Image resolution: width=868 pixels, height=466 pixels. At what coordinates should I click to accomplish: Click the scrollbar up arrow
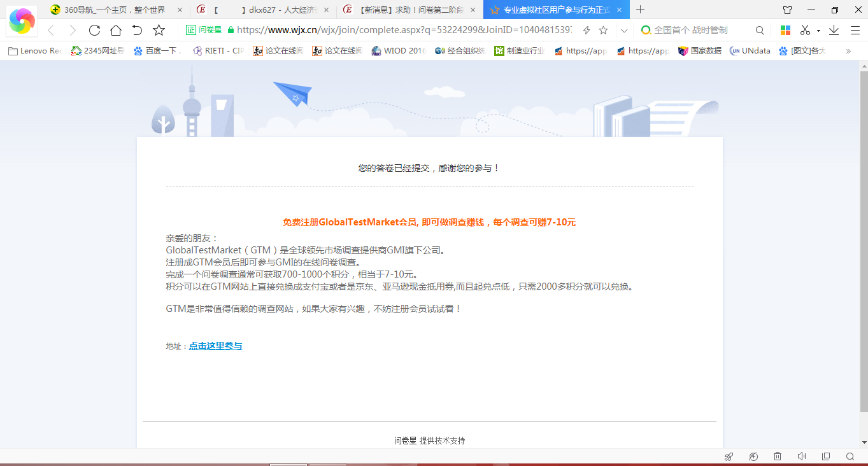[864, 66]
